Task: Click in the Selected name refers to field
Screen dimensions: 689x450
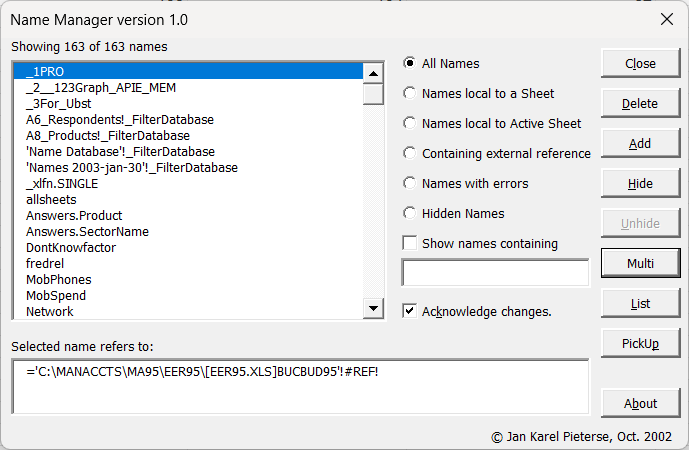Action: coord(301,387)
